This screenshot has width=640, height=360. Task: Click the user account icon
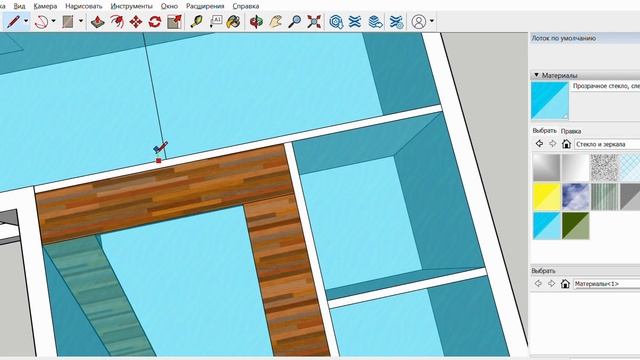tap(419, 21)
